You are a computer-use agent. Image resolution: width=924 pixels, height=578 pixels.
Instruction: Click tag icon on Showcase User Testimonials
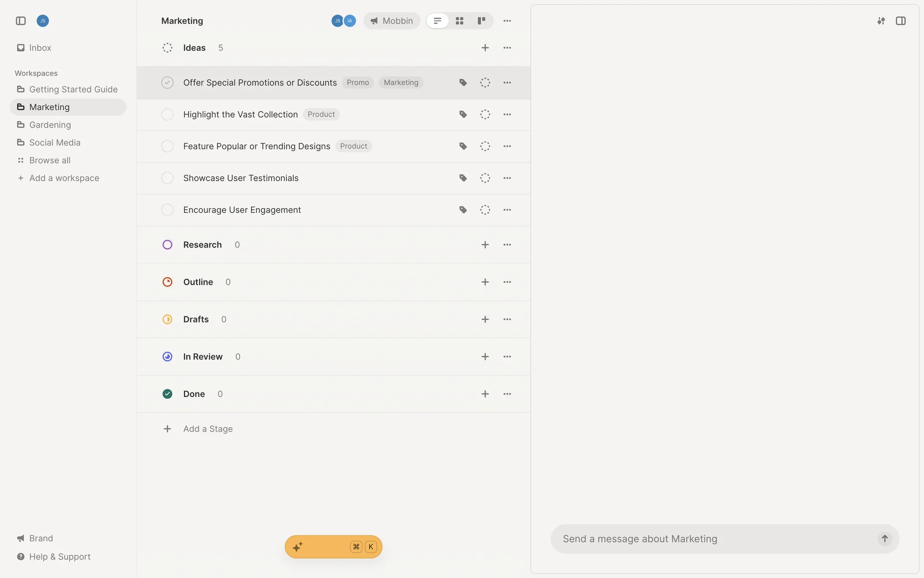(463, 178)
